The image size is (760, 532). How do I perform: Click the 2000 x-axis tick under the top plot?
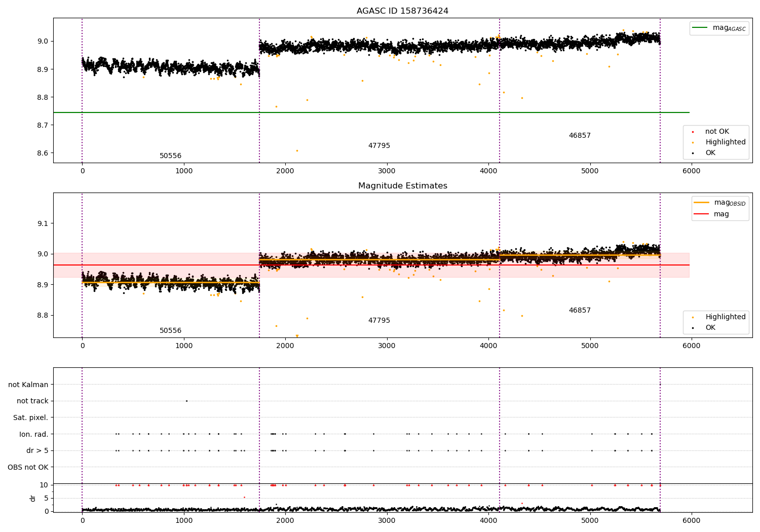[x=285, y=171]
